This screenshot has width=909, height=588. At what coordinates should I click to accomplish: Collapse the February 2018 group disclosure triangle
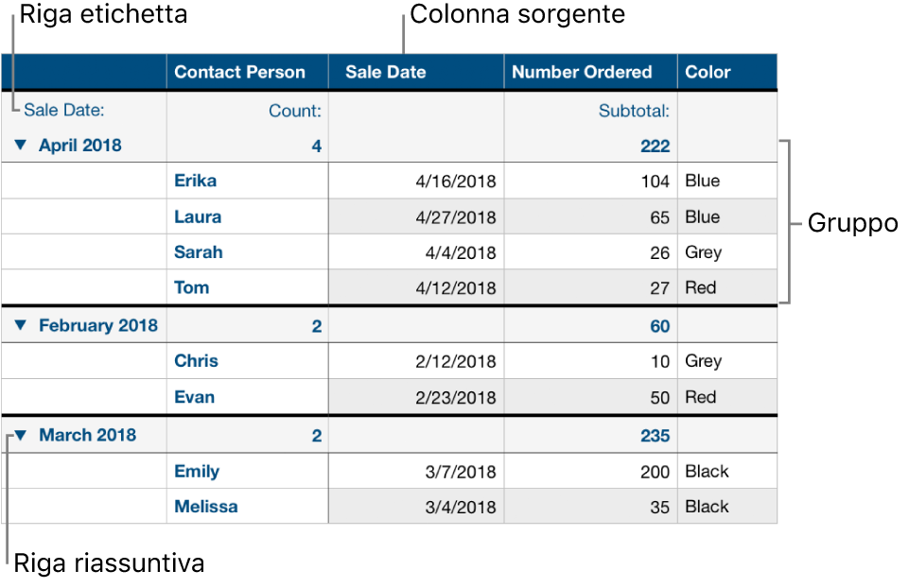pos(21,324)
